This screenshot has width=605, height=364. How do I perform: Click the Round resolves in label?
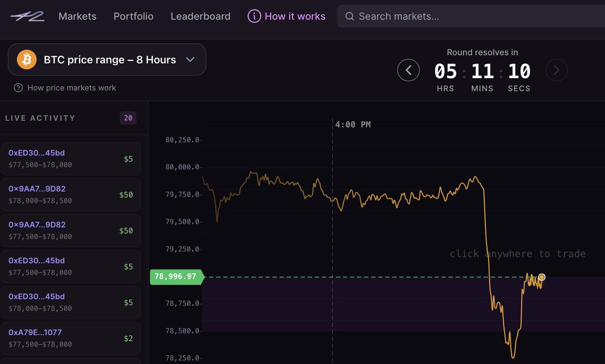[x=482, y=52]
